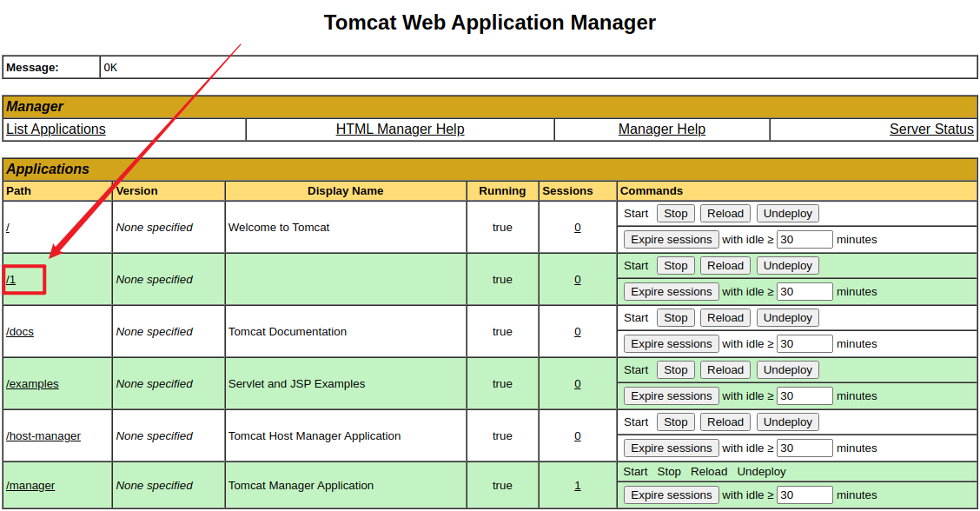Stop the /1 application
This screenshot has width=980, height=511.
(x=676, y=265)
